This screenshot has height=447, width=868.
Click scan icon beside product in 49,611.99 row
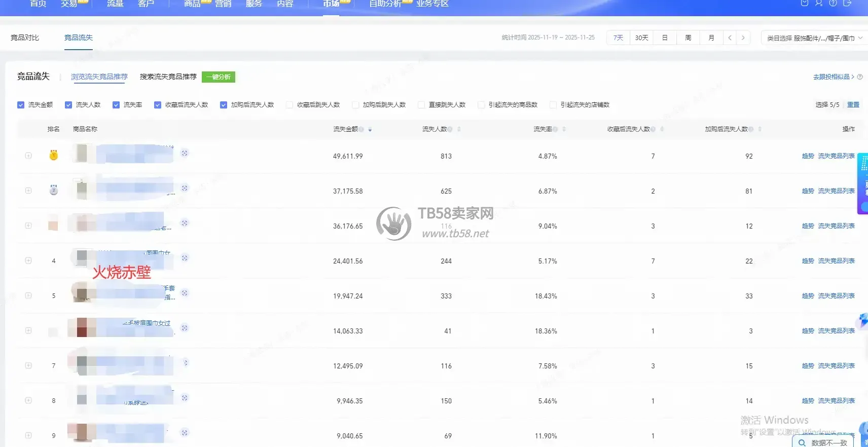[x=185, y=153]
